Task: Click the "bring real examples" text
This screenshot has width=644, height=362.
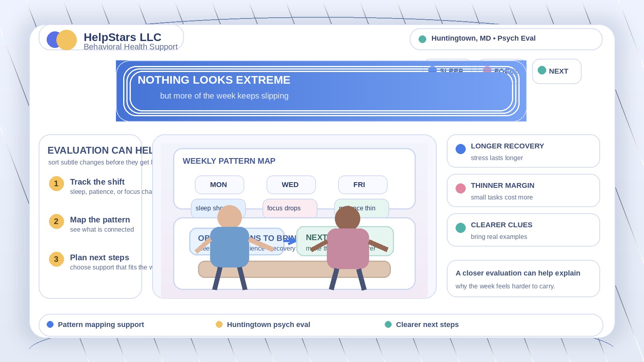Action: 499,237
